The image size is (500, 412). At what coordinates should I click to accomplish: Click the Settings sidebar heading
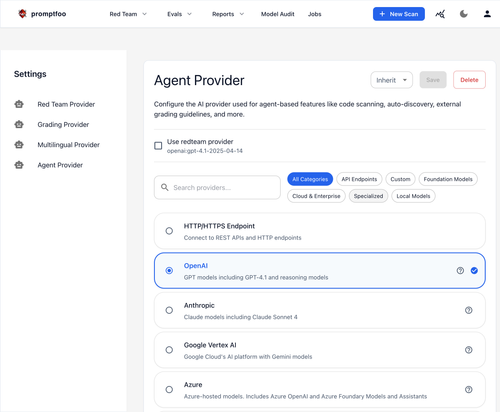click(x=30, y=74)
